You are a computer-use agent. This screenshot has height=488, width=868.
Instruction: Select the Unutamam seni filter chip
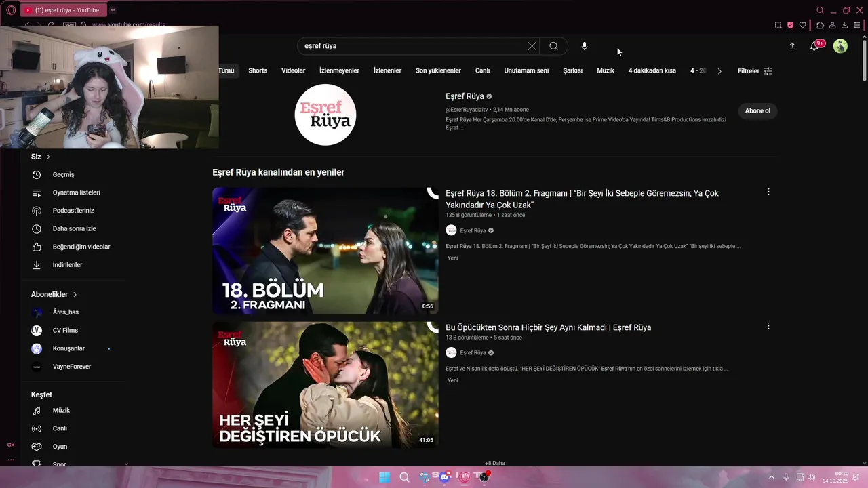tap(526, 70)
